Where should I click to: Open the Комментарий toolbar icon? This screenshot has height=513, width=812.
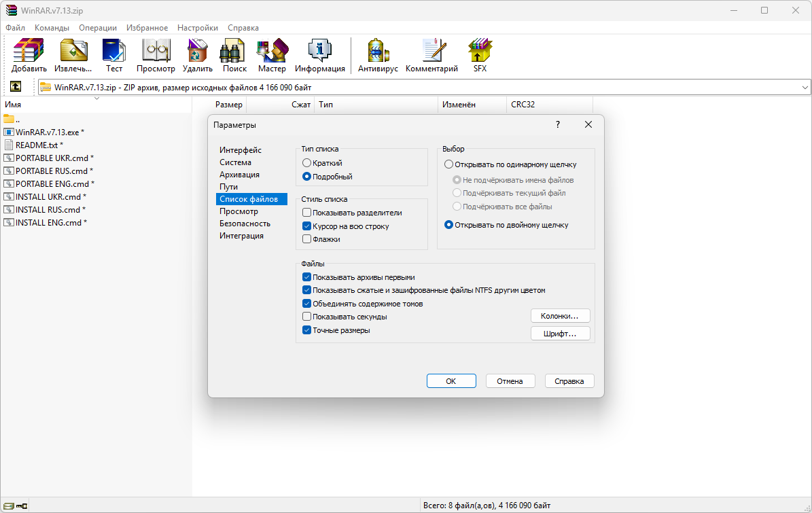[433, 51]
